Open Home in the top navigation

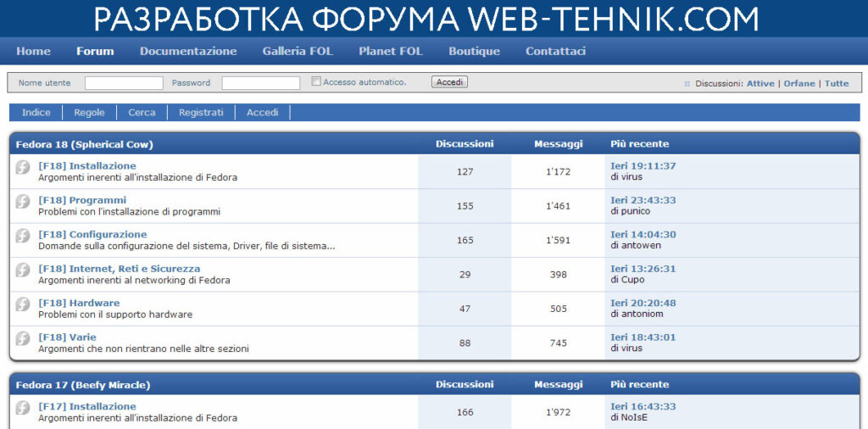click(33, 52)
